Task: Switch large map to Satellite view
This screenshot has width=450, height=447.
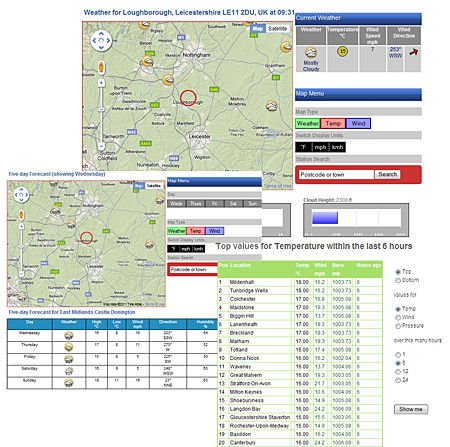Action: (x=278, y=29)
